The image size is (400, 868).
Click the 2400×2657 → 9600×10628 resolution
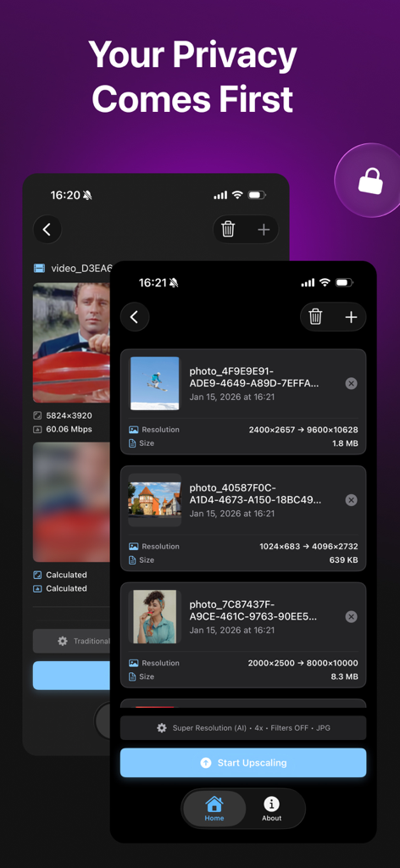coord(303,430)
